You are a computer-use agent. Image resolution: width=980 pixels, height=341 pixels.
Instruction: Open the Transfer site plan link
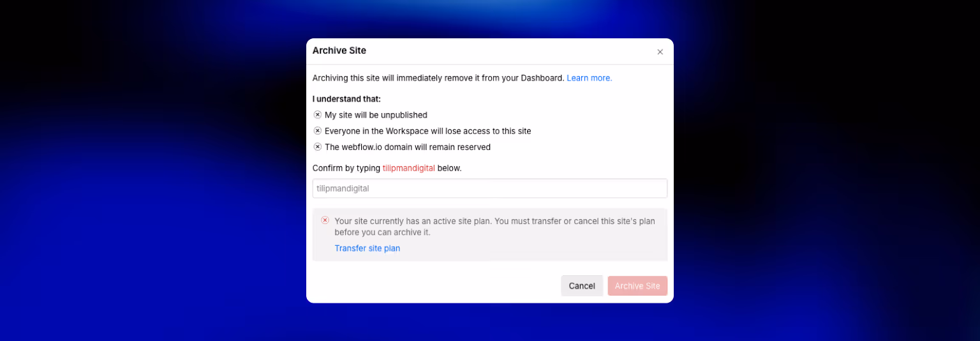(x=367, y=248)
